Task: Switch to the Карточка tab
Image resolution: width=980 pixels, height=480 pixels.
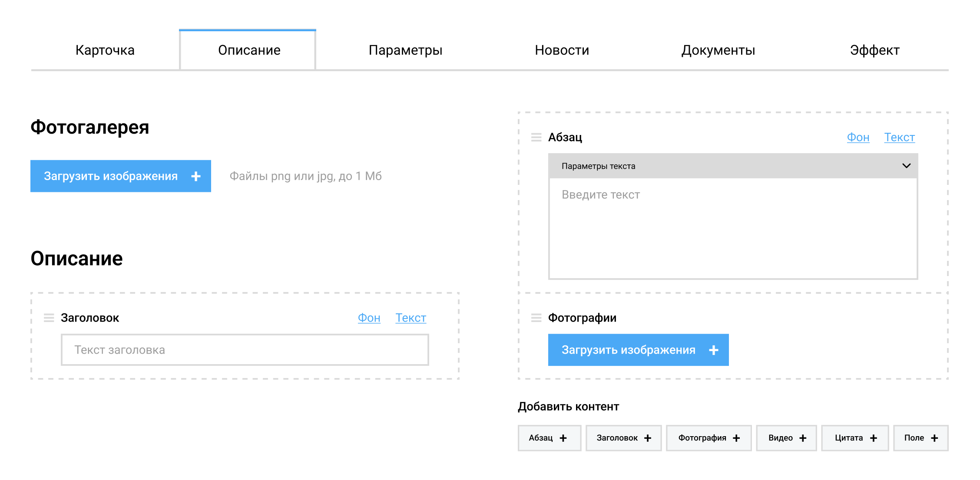Action: [105, 50]
